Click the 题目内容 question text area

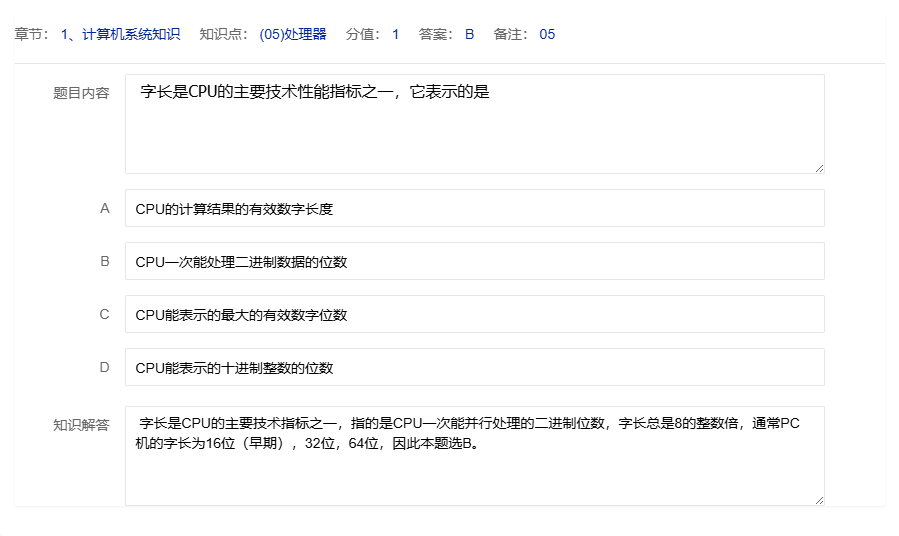click(x=474, y=124)
